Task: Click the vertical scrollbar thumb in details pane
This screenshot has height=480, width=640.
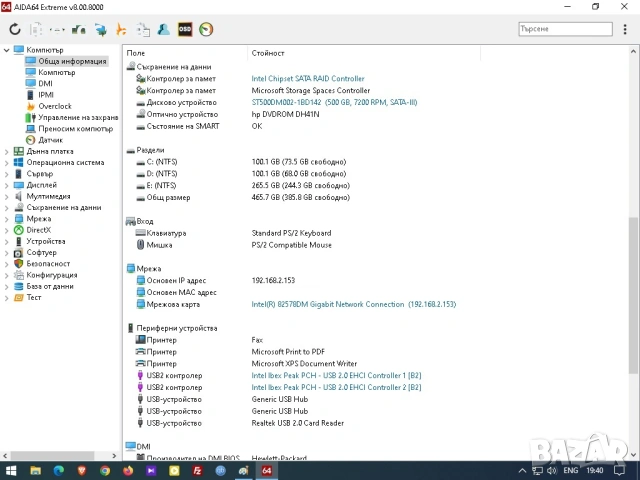Action: (633, 295)
